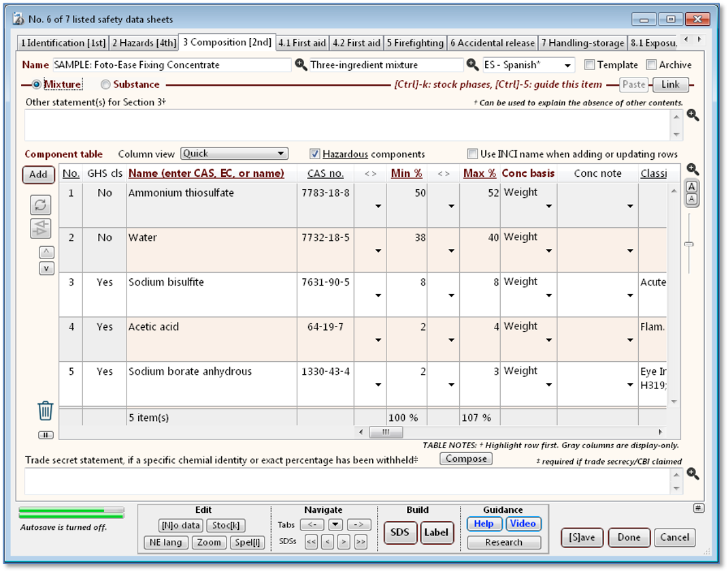Click the Link button
Viewport: 728px width, 572px height.
[670, 84]
